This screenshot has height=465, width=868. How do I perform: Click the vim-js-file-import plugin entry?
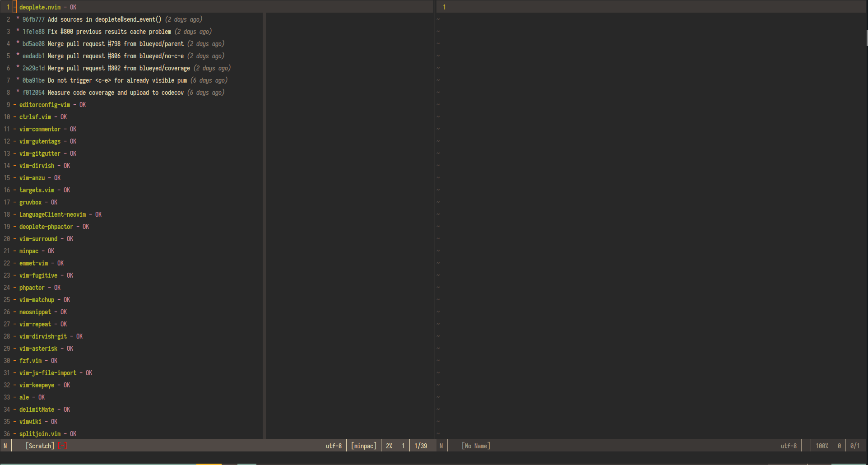(53, 373)
